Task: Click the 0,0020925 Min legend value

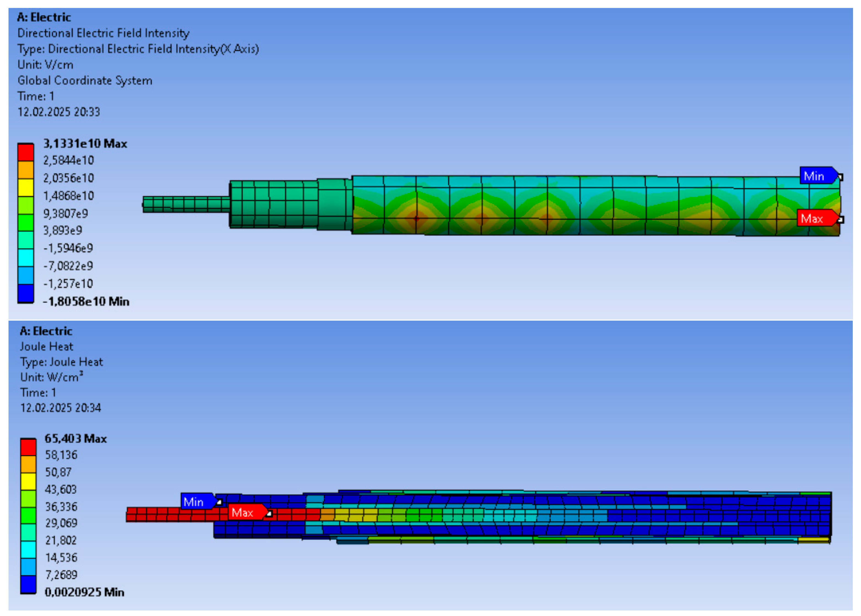Action: (x=84, y=592)
